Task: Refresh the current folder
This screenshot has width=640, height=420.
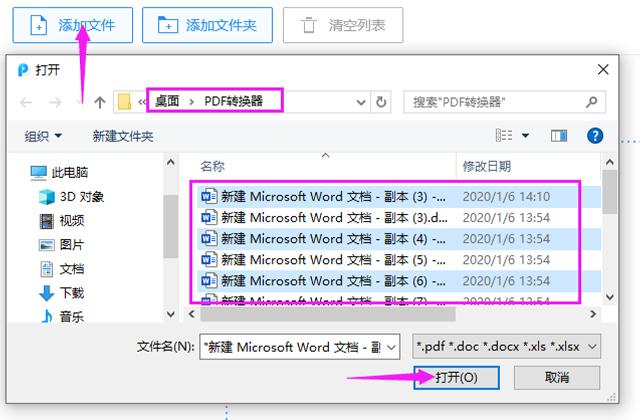Action: (x=381, y=102)
